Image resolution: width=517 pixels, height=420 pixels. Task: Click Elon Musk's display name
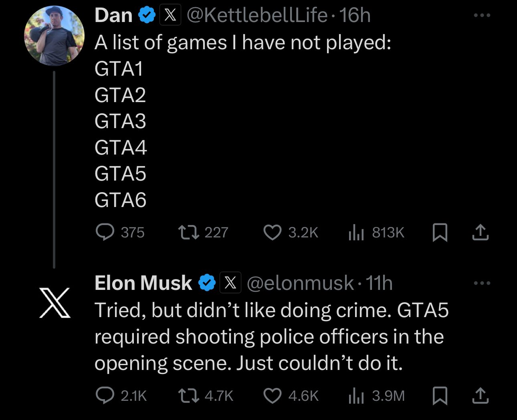coord(143,283)
